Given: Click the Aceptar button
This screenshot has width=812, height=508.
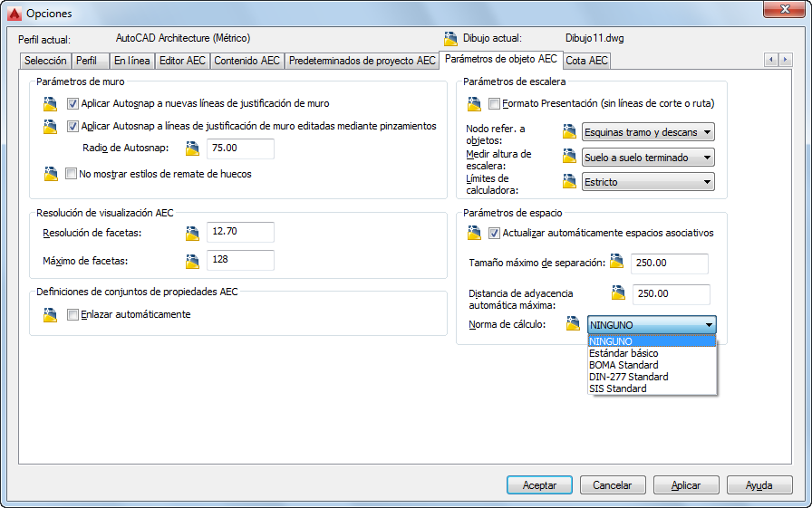Looking at the screenshot, I should click(539, 485).
